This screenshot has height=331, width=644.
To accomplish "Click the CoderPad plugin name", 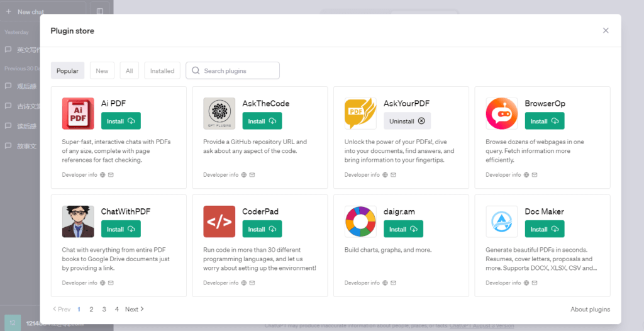I will (260, 212).
